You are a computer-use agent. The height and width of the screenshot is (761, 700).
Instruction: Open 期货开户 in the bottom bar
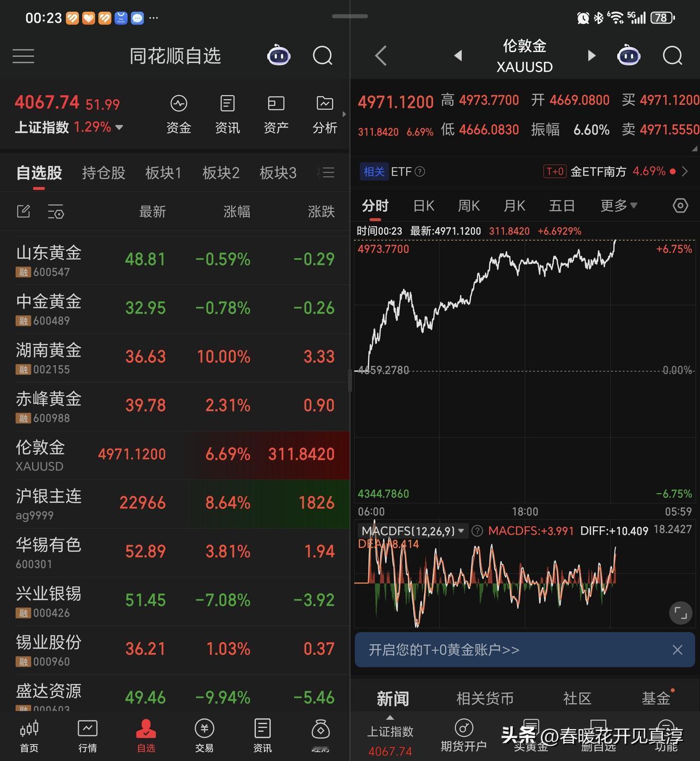464,736
